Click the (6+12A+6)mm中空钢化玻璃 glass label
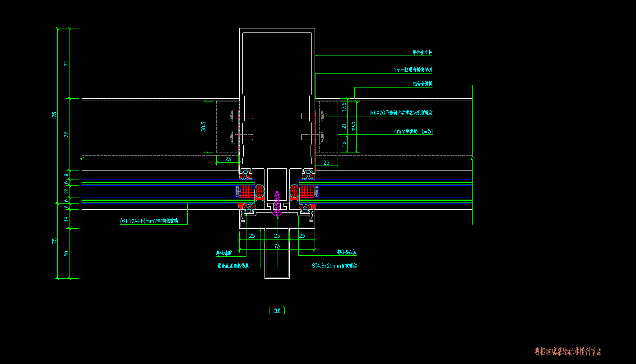The width and height of the screenshot is (636, 364). click(149, 221)
